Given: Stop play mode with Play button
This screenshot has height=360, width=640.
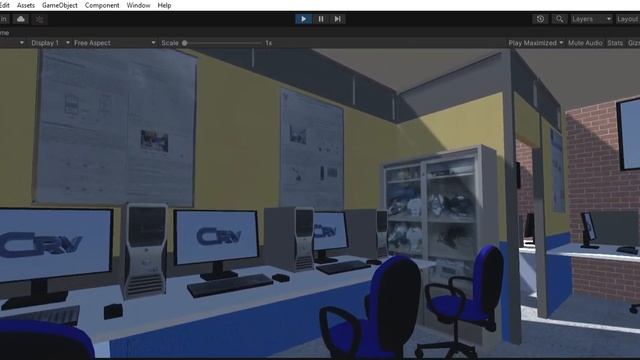Looking at the screenshot, I should pos(303,19).
